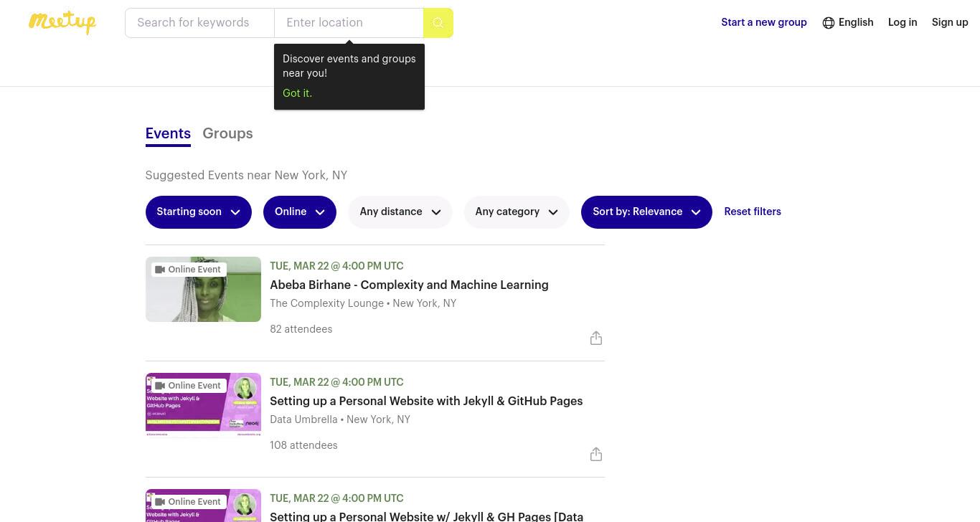This screenshot has height=522, width=980.
Task: Click Suggested Events near New York, NY text
Action: 246,175
